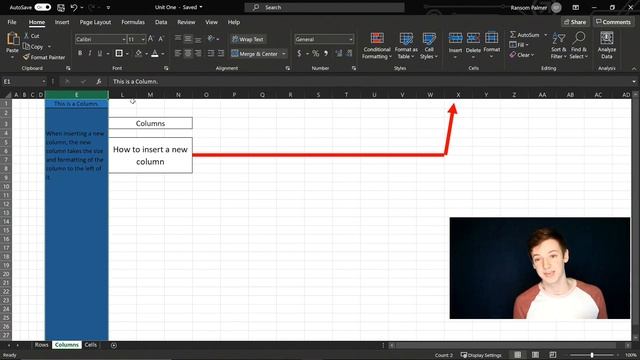
Task: Click the Paste clipboard icon
Action: (x=13, y=39)
